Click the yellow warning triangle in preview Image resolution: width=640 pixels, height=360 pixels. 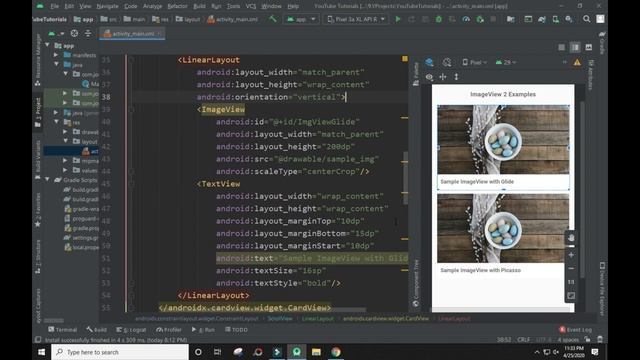(577, 62)
